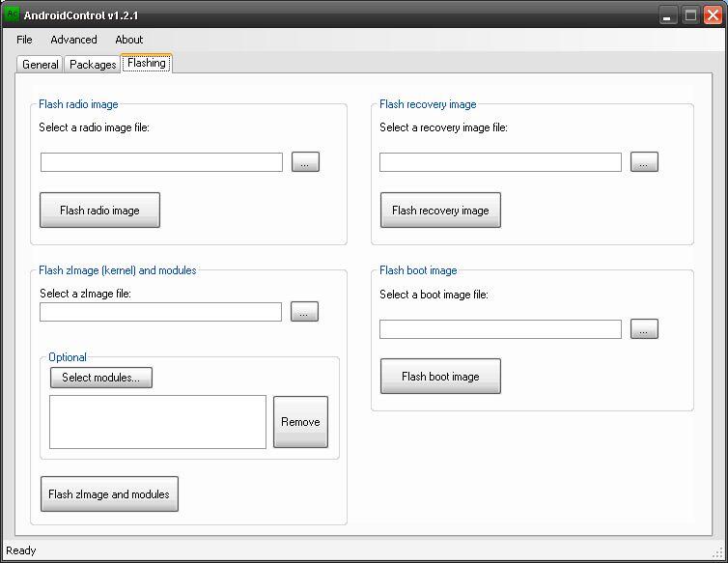This screenshot has width=728, height=563.
Task: Browse for a boot image file
Action: 644,329
